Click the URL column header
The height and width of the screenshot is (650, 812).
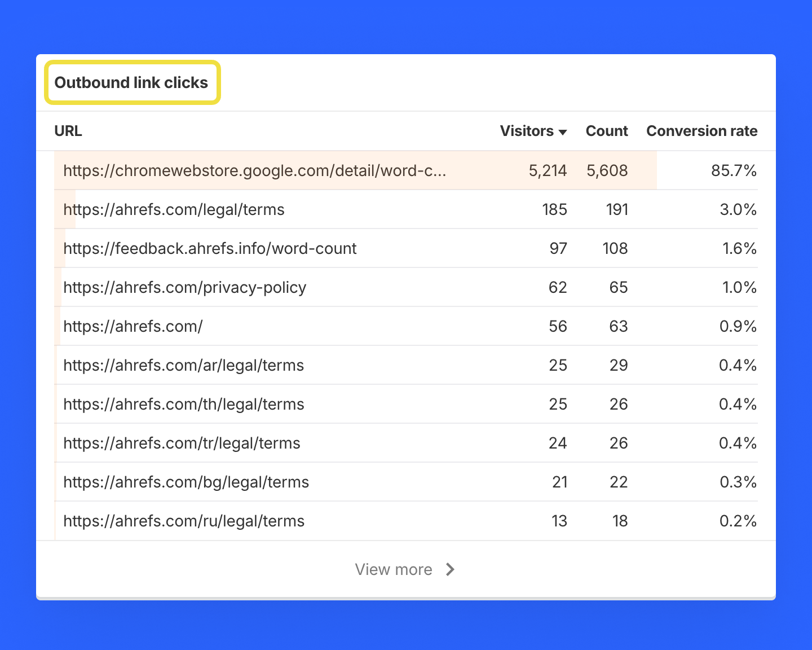(68, 131)
